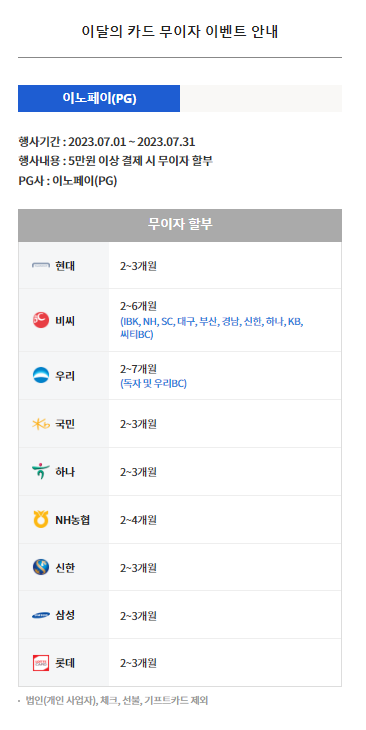Screen dimensions: 366x730
Task: Click the page title 이달의 카드 무이자 이벤트 안내
Action: coord(180,32)
